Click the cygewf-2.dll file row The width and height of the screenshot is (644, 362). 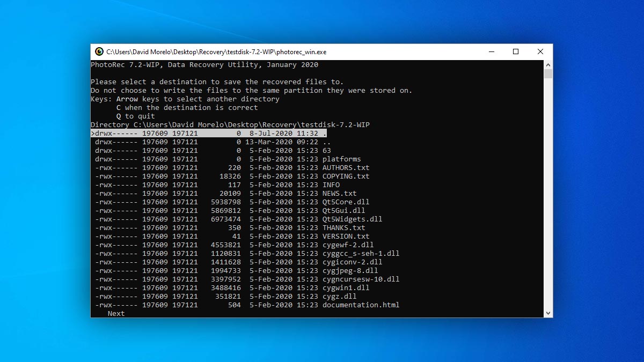pos(235,245)
